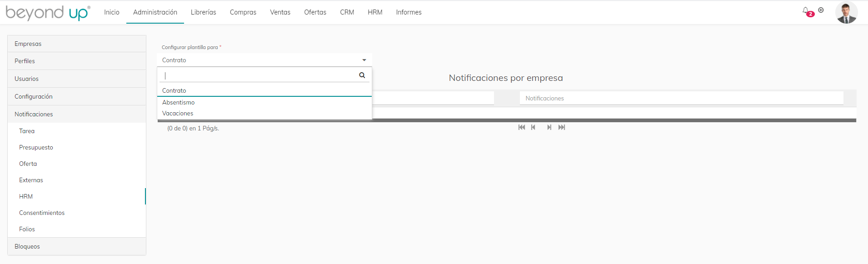Collapse the Contrato template dropdown arrow

(364, 60)
